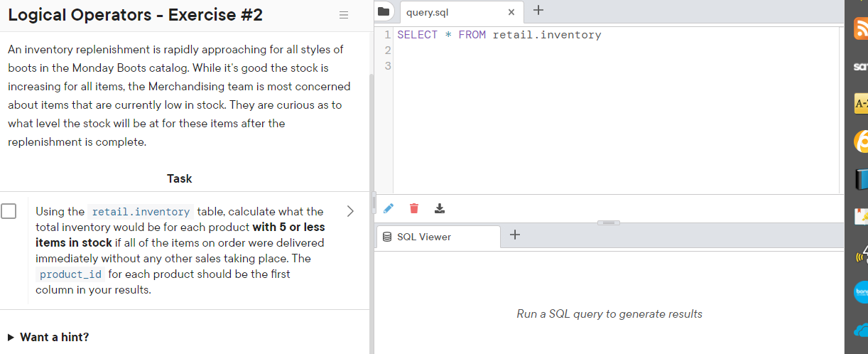Screen dimensions: 868x354
Task: Click the 'Logical Operators - Exercise #2' heading
Action: tap(136, 15)
